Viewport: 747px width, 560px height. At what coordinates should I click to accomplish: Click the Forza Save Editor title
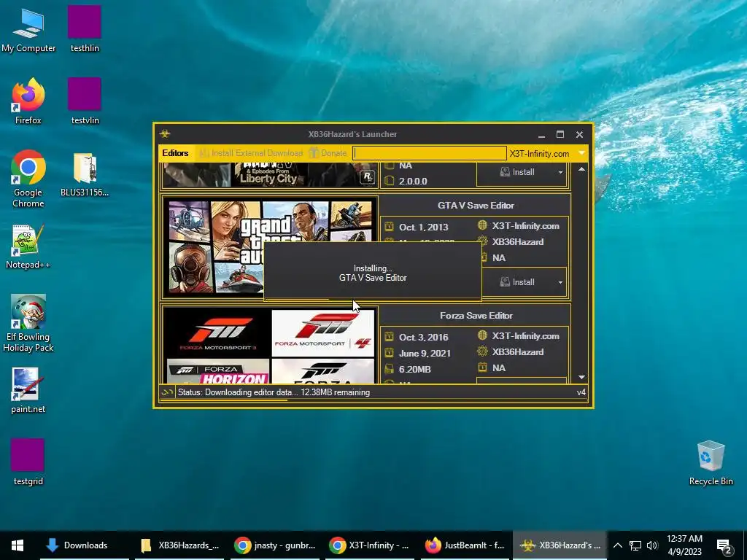pyautogui.click(x=476, y=315)
